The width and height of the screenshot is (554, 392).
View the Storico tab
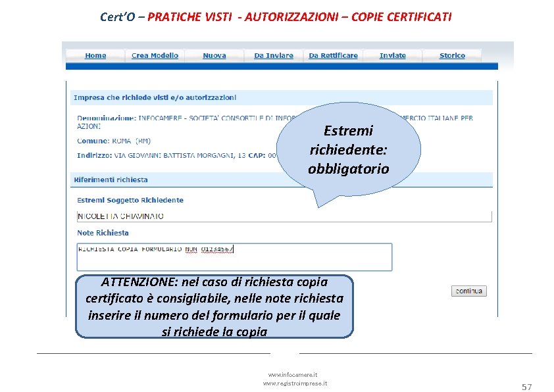452,55
